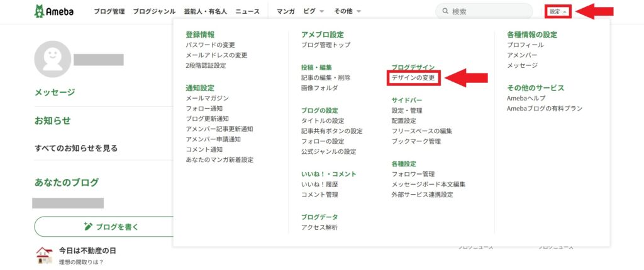
Task: Go to 記事の編集・削除
Action: point(326,78)
